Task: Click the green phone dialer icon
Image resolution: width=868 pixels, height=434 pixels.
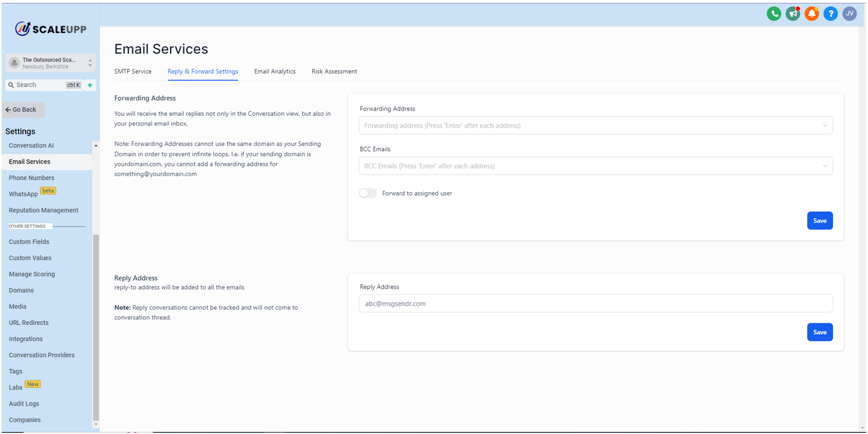Action: point(774,14)
